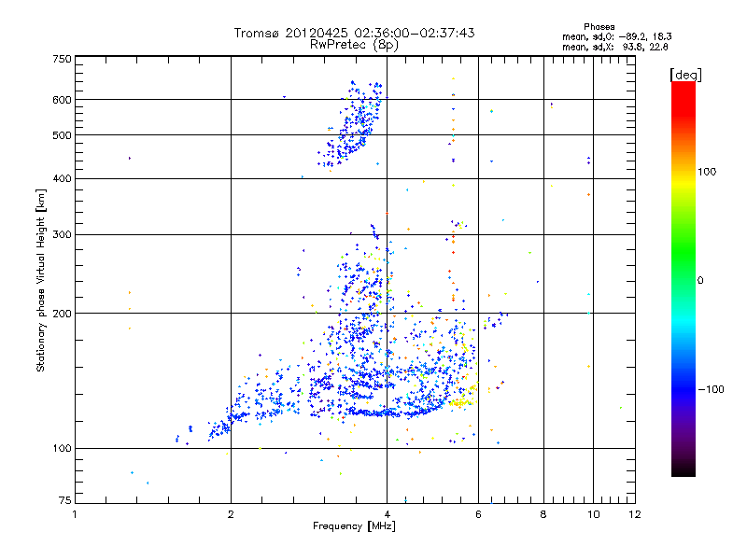747x560 pixels.
Task: Click the black bottom of the phase colorbar
Action: pyautogui.click(x=684, y=469)
